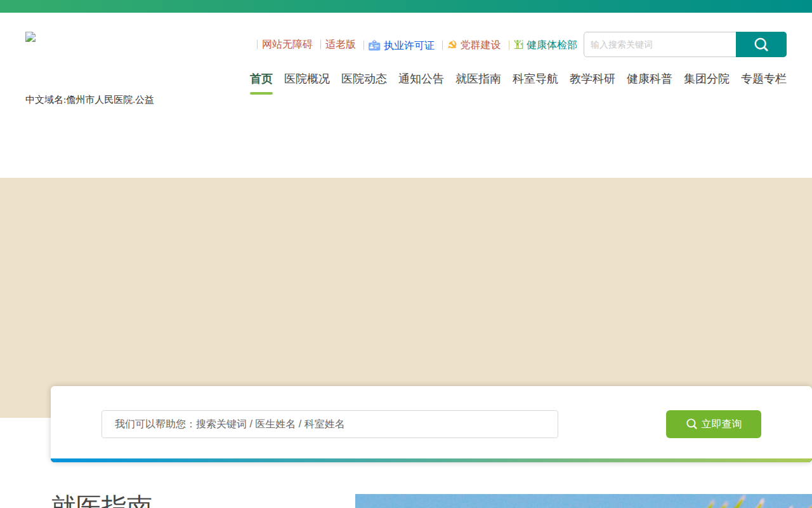Click the license badge icon beside 执业许可证
Screen dimensions: 812x508
pyautogui.click(x=374, y=45)
